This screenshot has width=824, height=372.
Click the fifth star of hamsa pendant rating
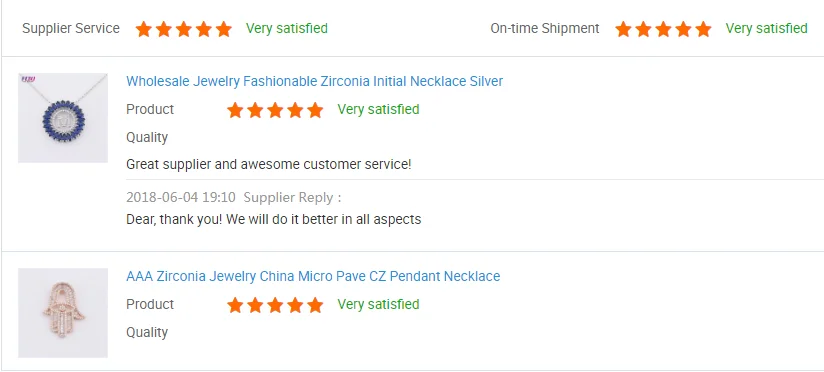point(315,305)
